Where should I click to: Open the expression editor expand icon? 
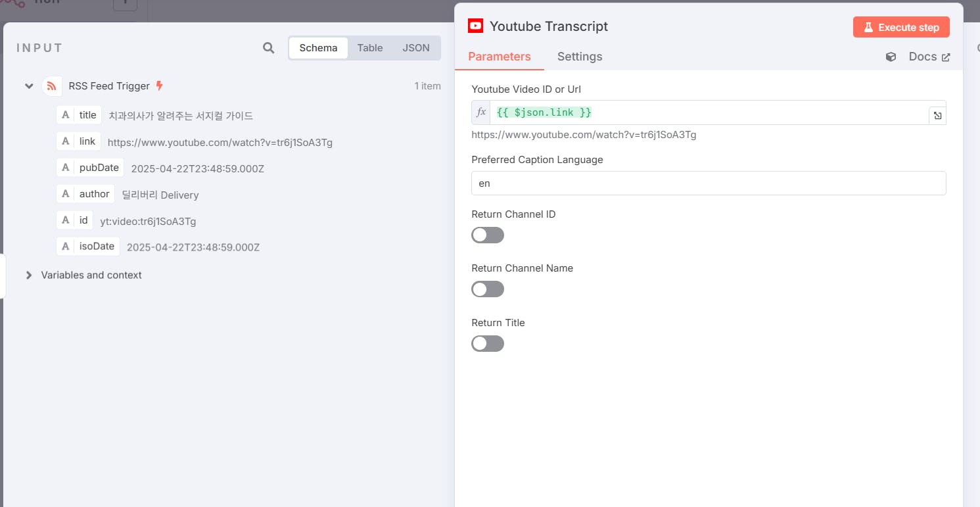pos(937,116)
